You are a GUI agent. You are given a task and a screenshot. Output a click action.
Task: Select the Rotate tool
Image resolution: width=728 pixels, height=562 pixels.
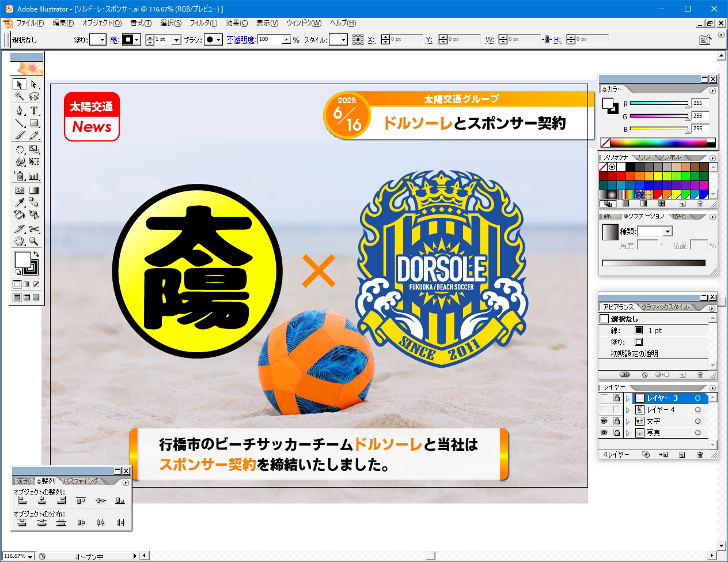pyautogui.click(x=20, y=149)
